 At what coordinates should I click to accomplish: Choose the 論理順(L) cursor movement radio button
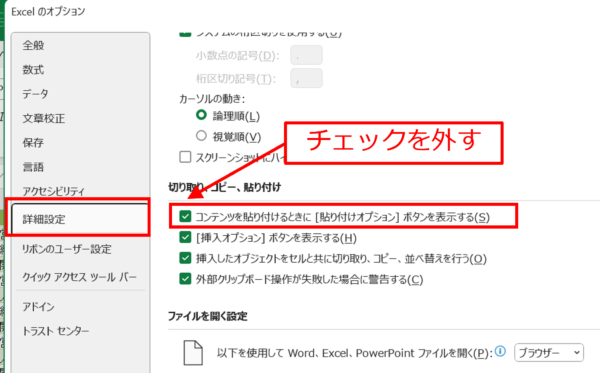click(x=201, y=115)
